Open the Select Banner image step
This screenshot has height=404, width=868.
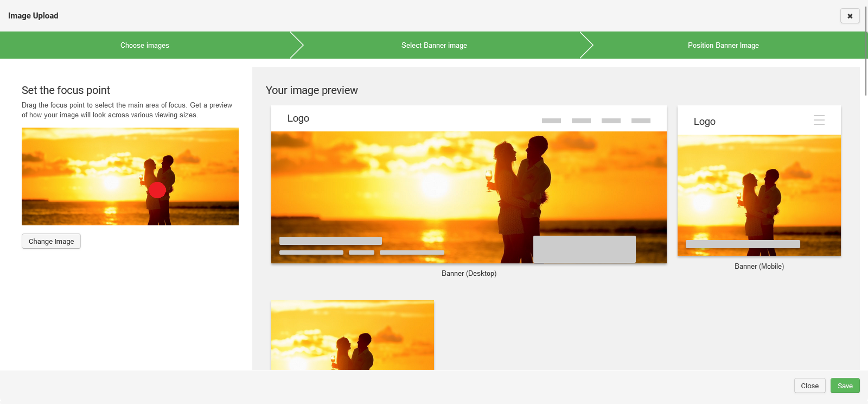coord(434,45)
